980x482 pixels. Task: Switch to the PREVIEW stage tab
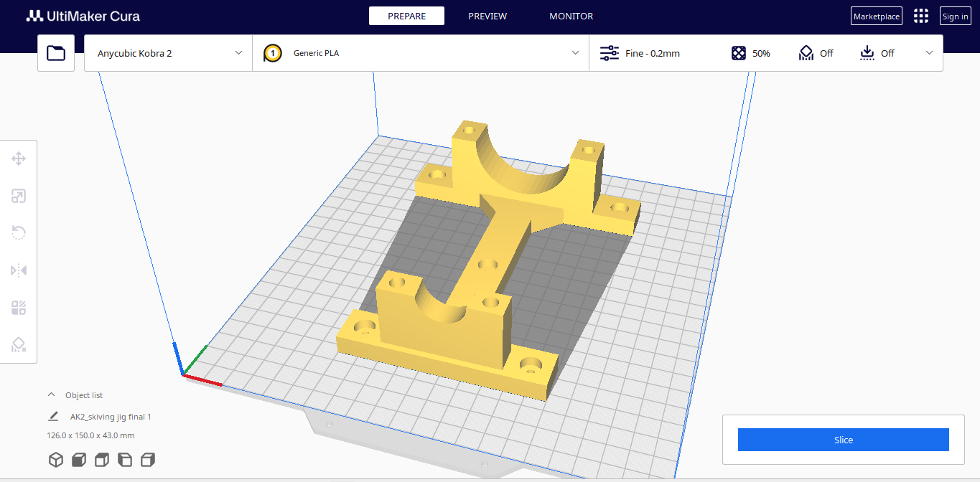point(487,16)
